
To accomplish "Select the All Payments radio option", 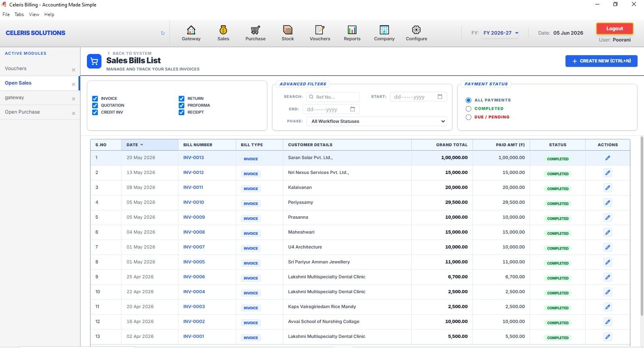I will click(x=469, y=100).
